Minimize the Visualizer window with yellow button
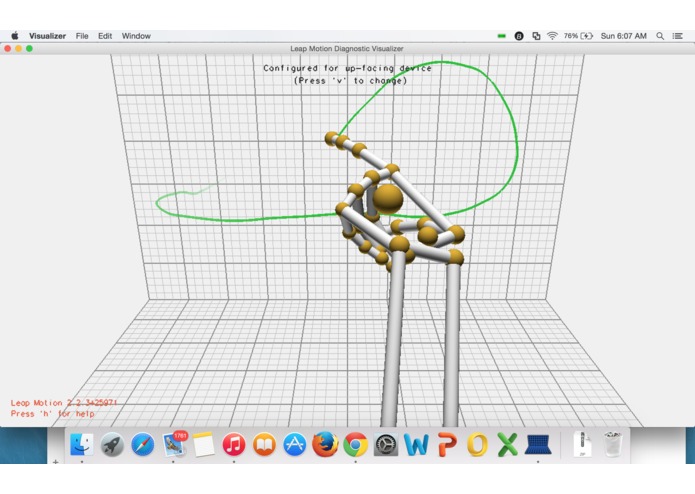 pyautogui.click(x=19, y=48)
